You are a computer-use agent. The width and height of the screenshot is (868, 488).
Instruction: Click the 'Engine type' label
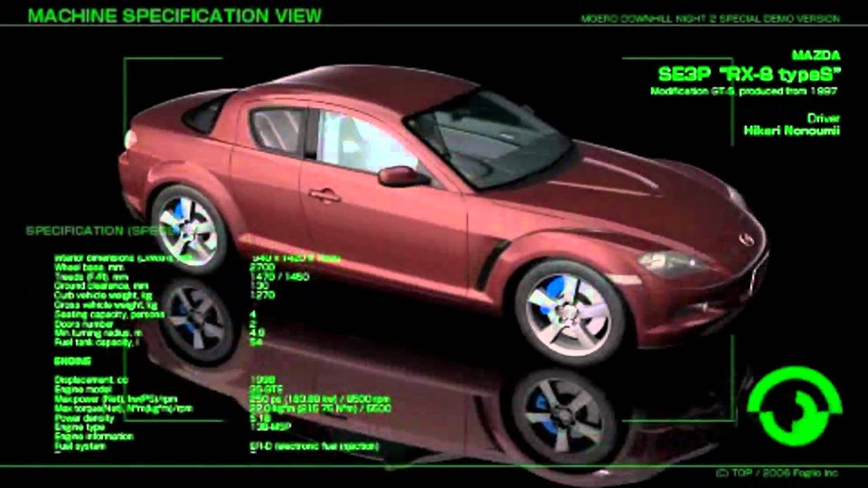click(x=79, y=428)
